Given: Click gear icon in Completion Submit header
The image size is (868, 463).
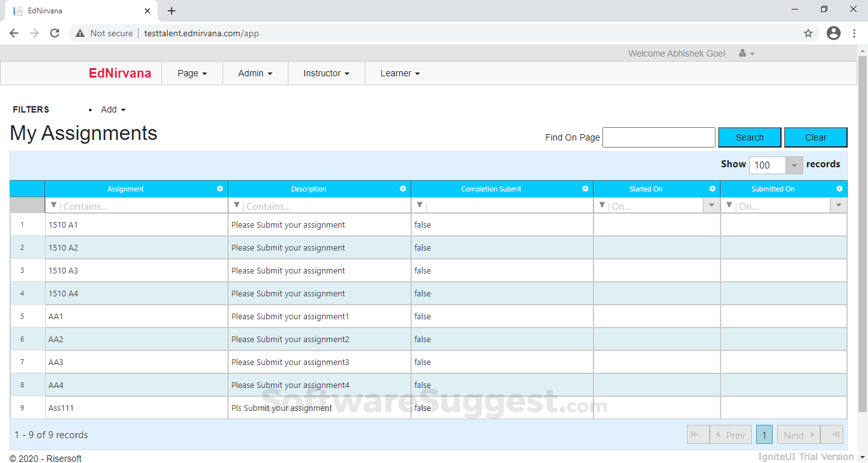Looking at the screenshot, I should pyautogui.click(x=585, y=189).
